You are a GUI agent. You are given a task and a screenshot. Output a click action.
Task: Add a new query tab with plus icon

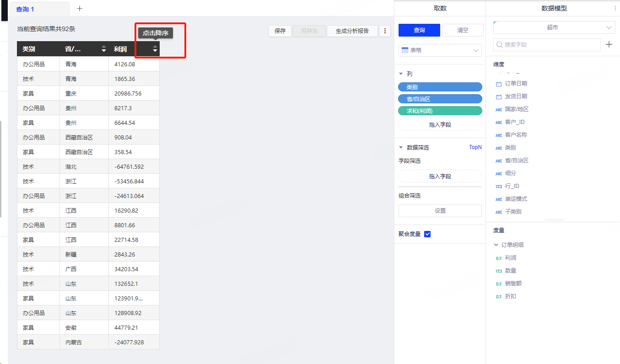tap(80, 9)
